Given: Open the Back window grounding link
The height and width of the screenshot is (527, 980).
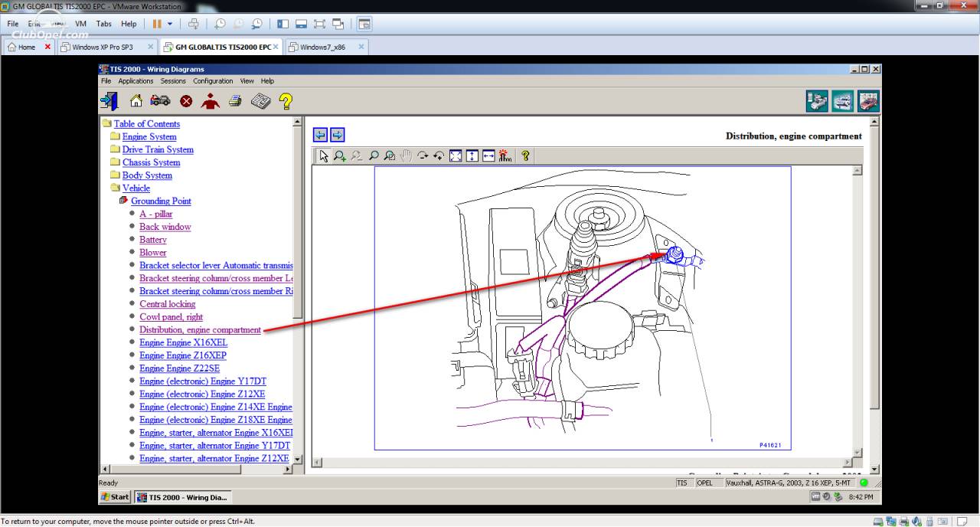Looking at the screenshot, I should (165, 227).
